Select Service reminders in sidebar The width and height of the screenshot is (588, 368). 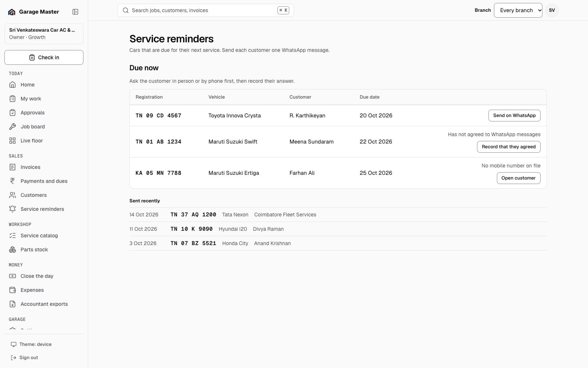44,209
